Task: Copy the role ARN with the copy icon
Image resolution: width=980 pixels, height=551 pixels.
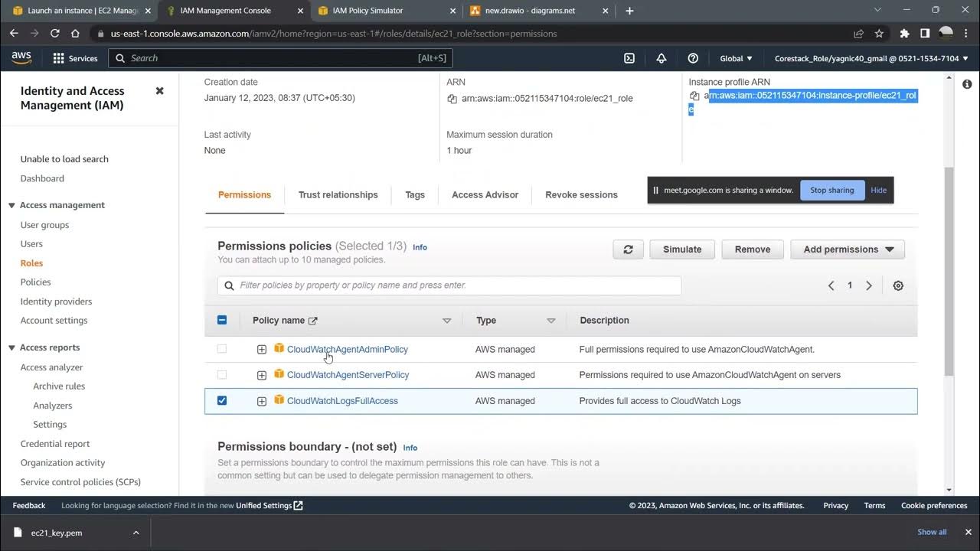Action: click(x=452, y=99)
